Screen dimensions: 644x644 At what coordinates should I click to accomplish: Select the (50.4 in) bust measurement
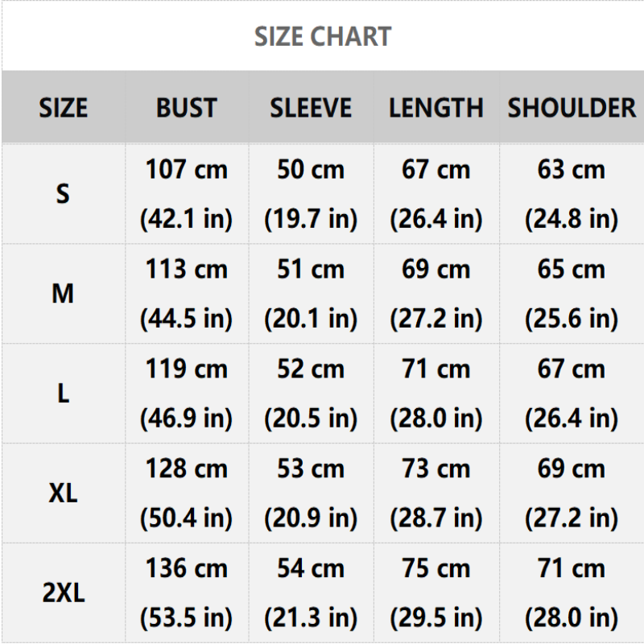(186, 518)
